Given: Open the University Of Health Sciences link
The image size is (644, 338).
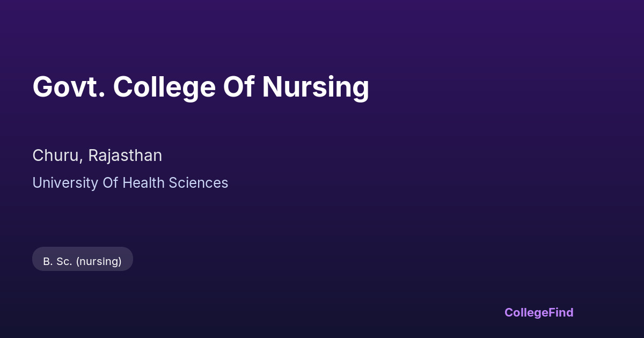Looking at the screenshot, I should pyautogui.click(x=130, y=183).
